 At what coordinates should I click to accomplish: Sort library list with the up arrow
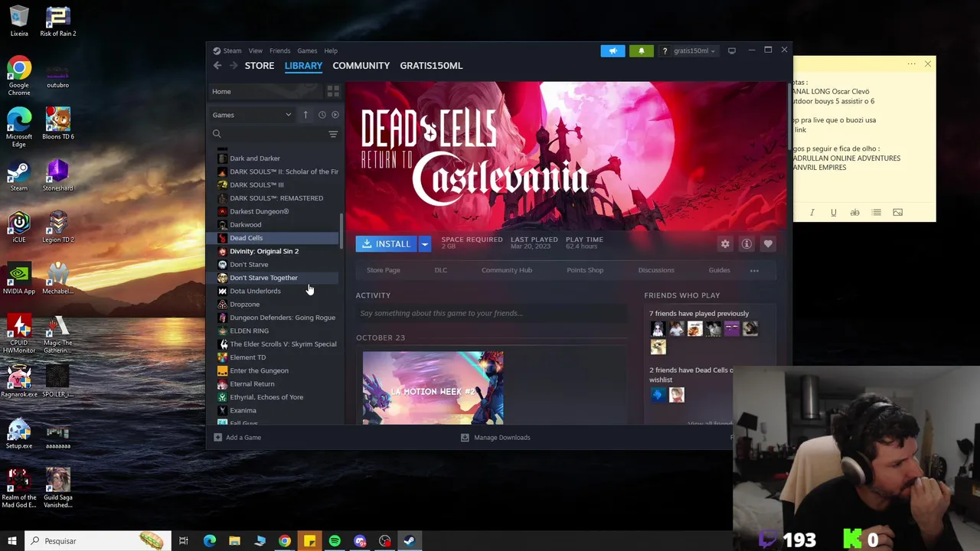[305, 115]
